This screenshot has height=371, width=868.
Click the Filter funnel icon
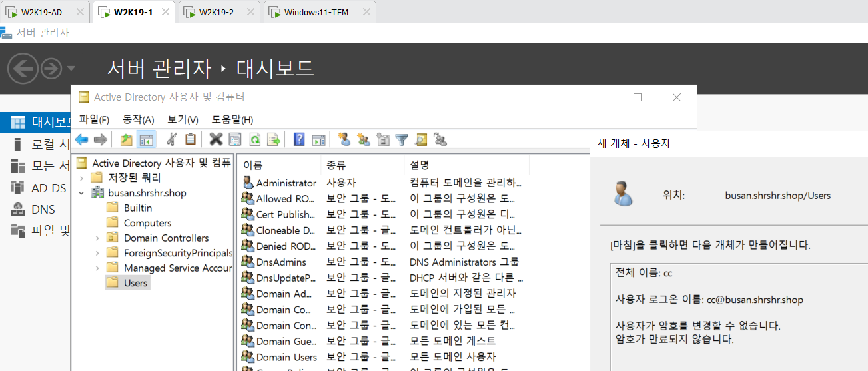coord(401,139)
